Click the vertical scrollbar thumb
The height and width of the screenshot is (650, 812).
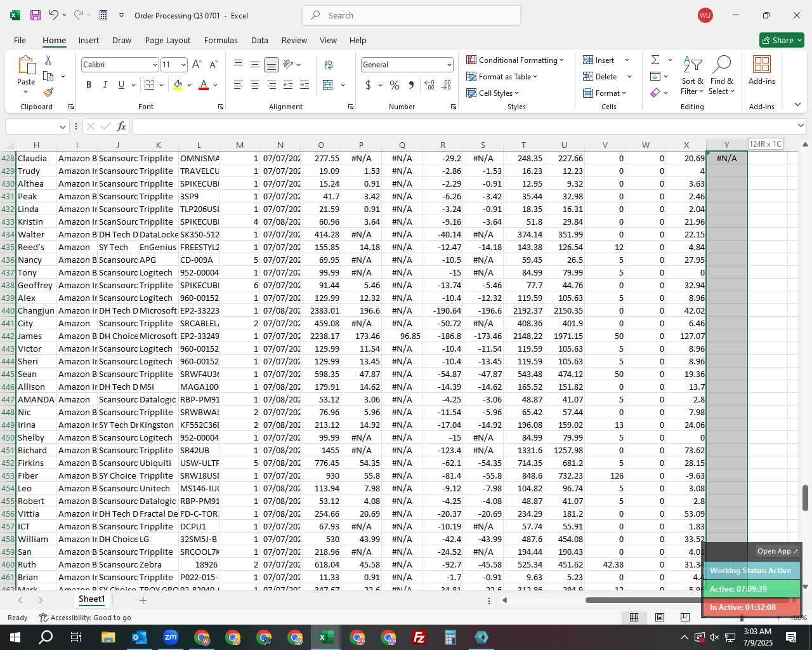806,498
